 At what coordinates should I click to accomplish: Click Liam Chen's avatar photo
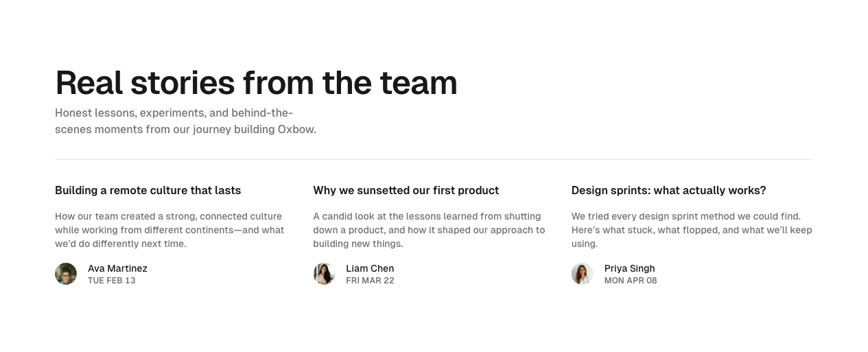point(324,274)
